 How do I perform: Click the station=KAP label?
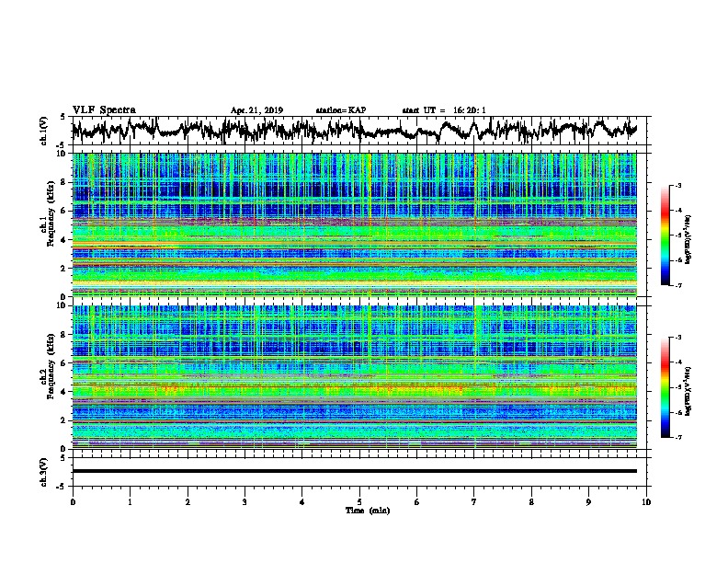coord(341,110)
